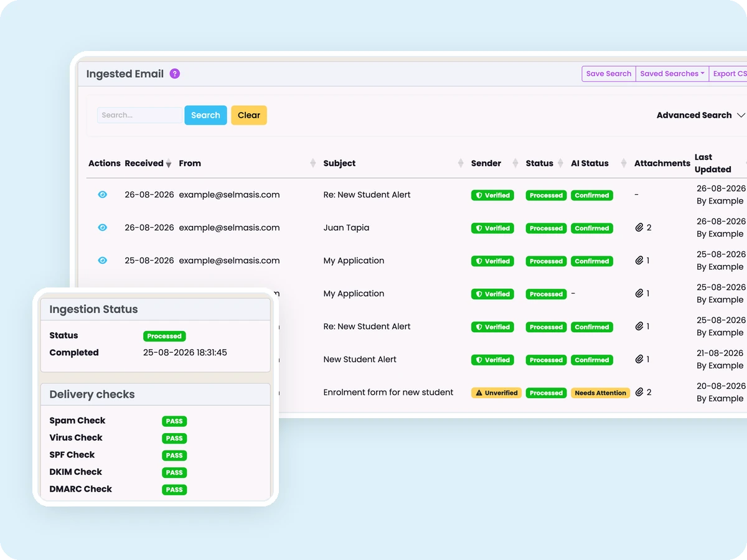Click the Actions column header
The image size is (747, 560).
click(105, 163)
